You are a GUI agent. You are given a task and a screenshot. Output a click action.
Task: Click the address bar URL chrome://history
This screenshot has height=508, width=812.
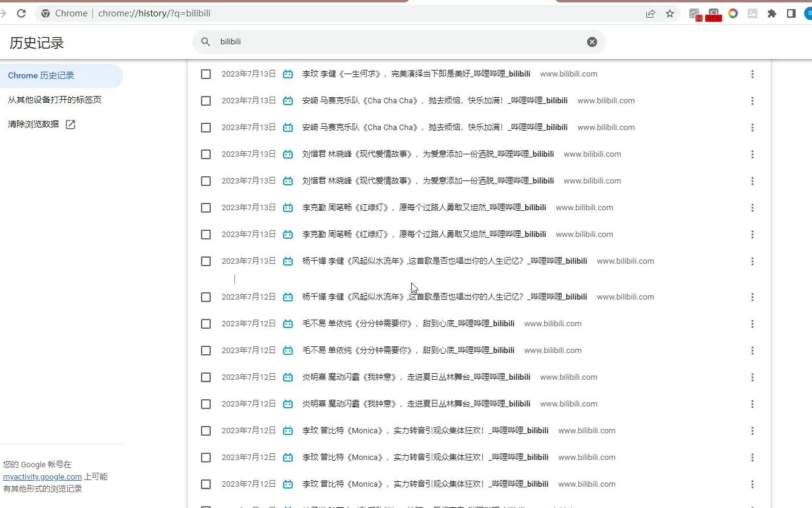coord(154,13)
